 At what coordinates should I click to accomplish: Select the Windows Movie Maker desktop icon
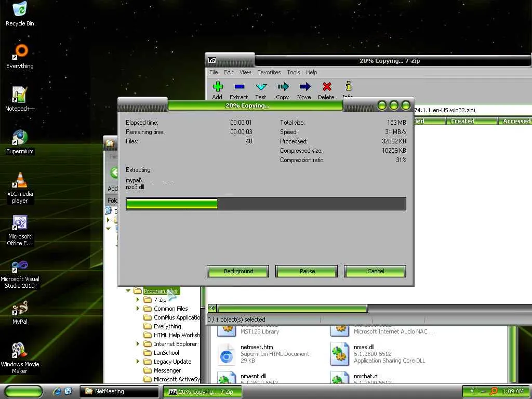[20, 358]
